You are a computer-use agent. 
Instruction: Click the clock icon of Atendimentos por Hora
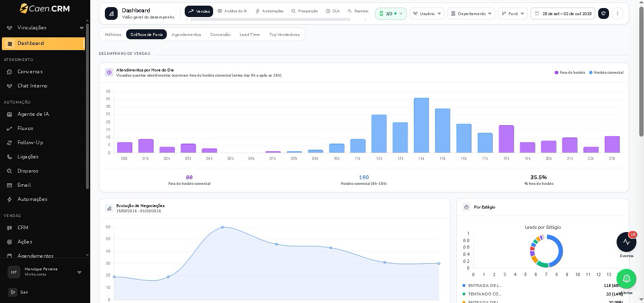(109, 72)
